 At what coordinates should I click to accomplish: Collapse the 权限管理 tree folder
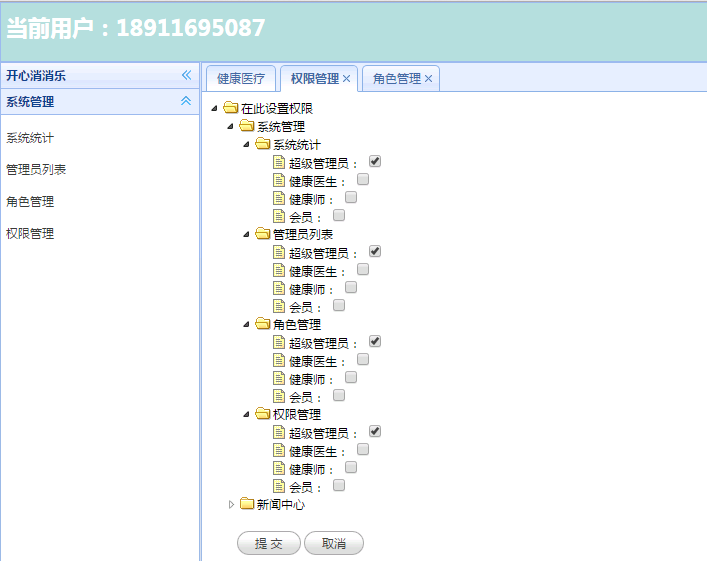pos(246,414)
